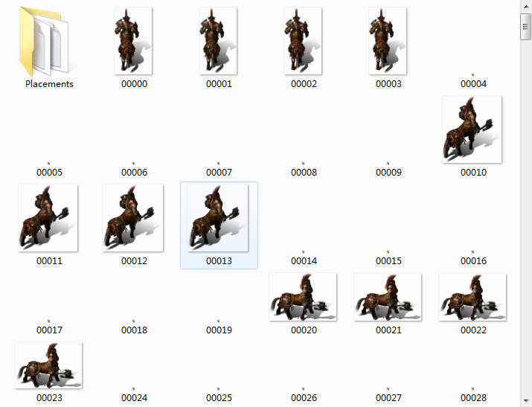The width and height of the screenshot is (532, 407).
Task: Select the 00011 centaur thumbnail
Action: point(48,218)
